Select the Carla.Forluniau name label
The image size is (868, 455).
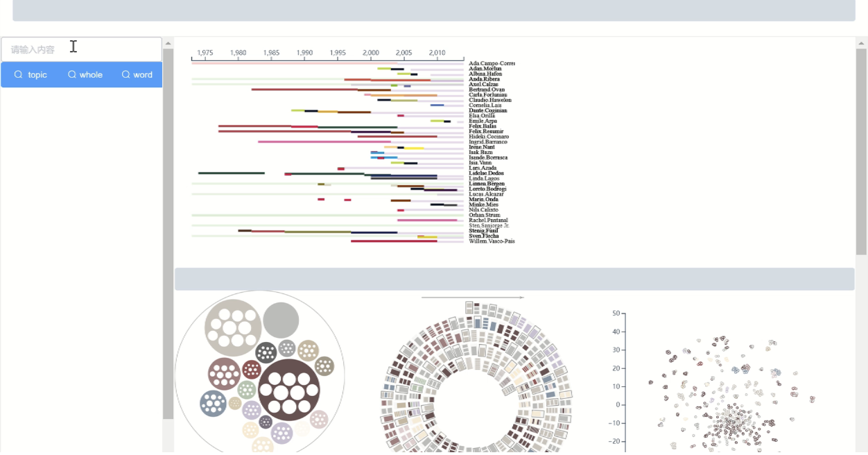coord(488,95)
